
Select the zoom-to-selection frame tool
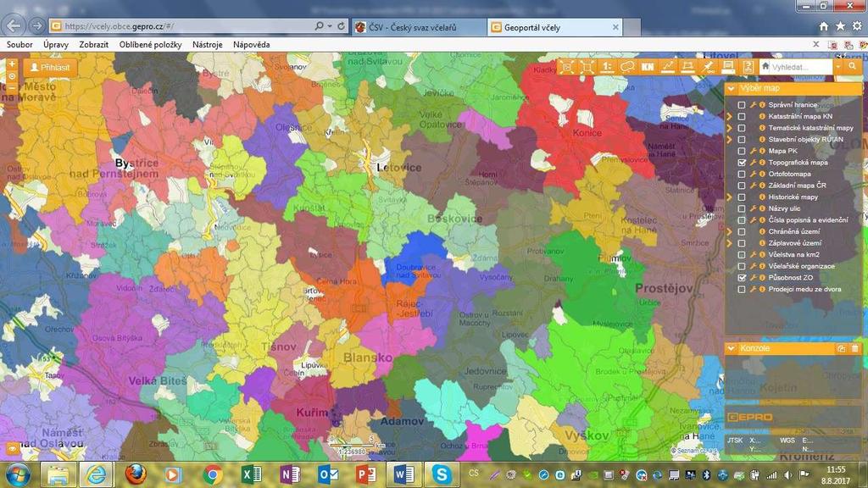[566, 67]
